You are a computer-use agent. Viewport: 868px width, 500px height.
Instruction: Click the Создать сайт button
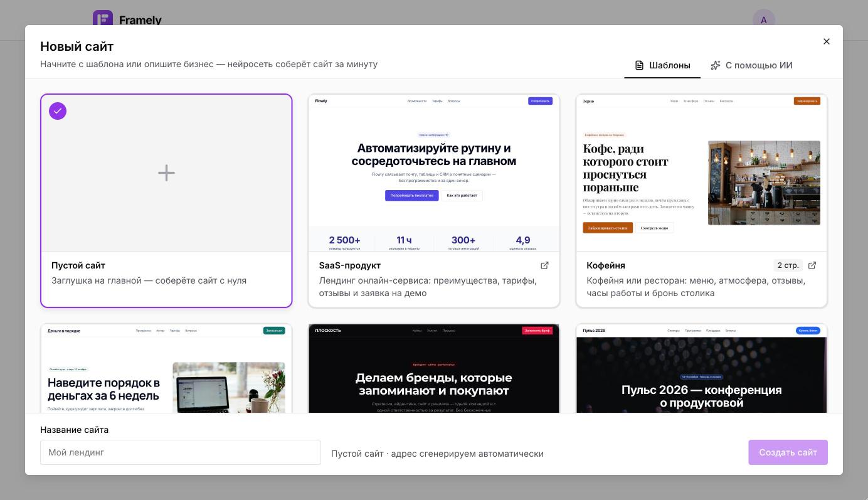coord(788,452)
